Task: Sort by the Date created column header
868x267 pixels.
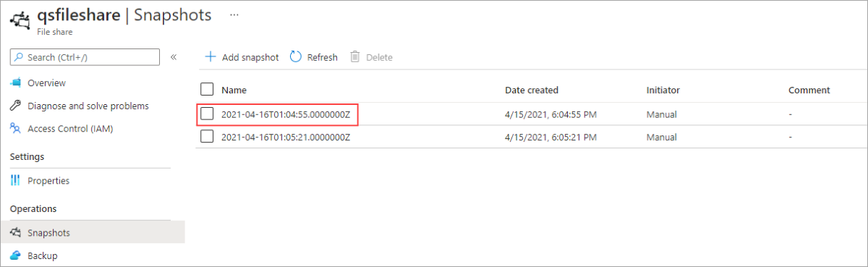Action: coord(532,90)
